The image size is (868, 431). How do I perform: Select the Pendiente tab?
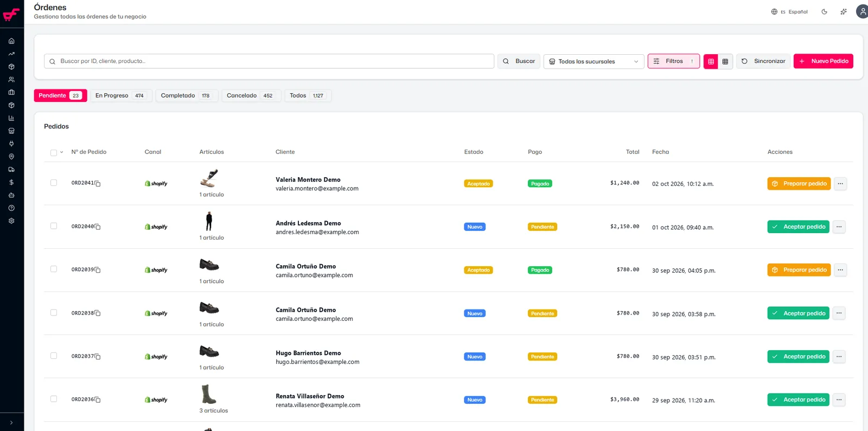point(60,95)
